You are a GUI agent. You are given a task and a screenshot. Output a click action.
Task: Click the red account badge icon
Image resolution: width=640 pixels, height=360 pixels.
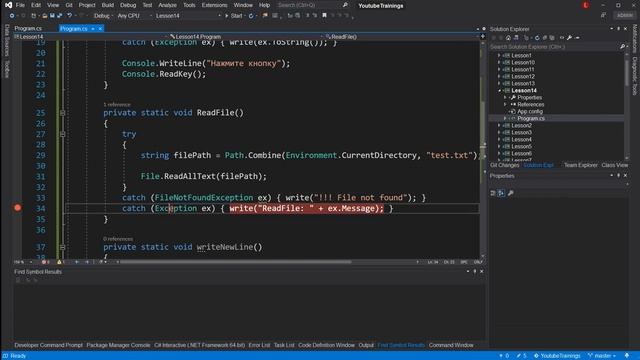tap(586, 5)
